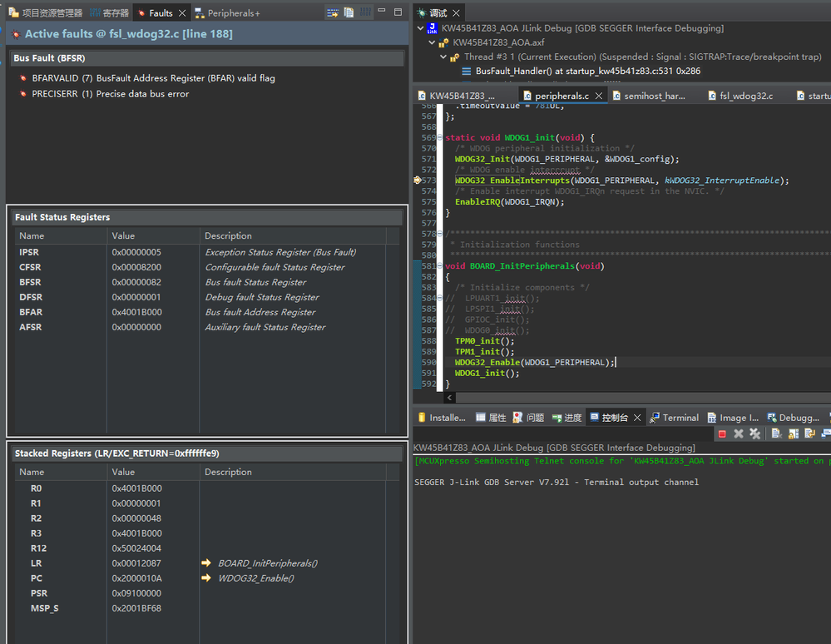831x644 pixels.
Task: Click the binary registers icon in Faults toolbar
Action: tap(364, 12)
